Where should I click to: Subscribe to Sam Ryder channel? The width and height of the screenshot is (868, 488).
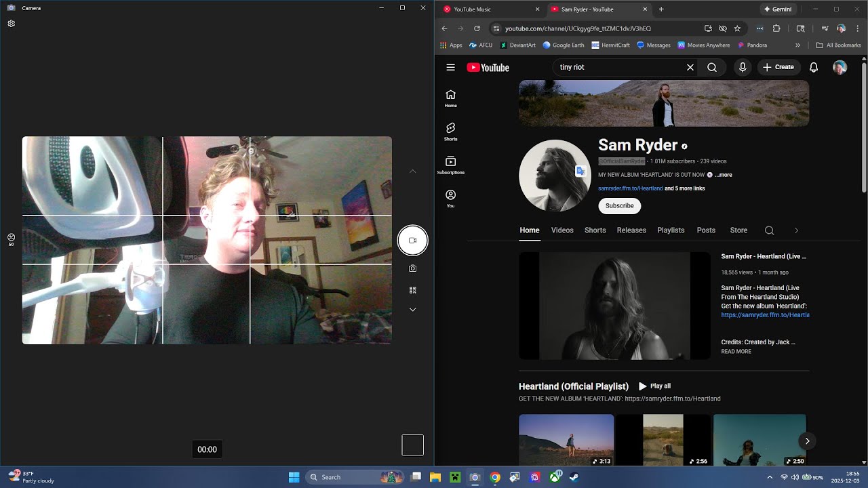pyautogui.click(x=620, y=205)
